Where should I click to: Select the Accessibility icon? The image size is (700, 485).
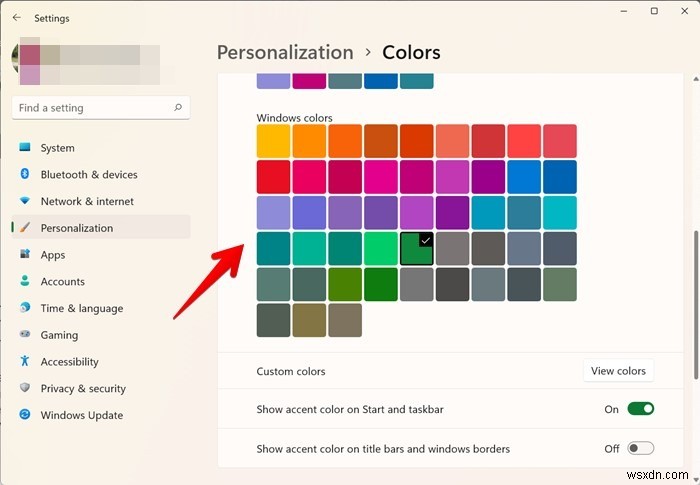point(25,362)
